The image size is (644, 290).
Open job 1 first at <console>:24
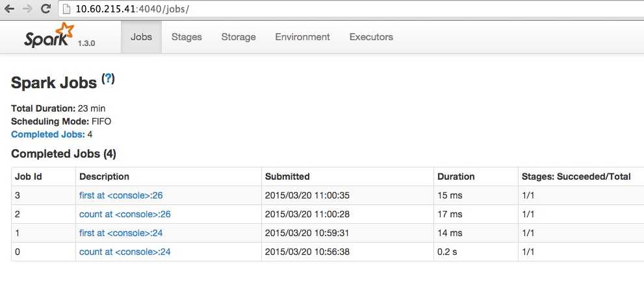121,233
